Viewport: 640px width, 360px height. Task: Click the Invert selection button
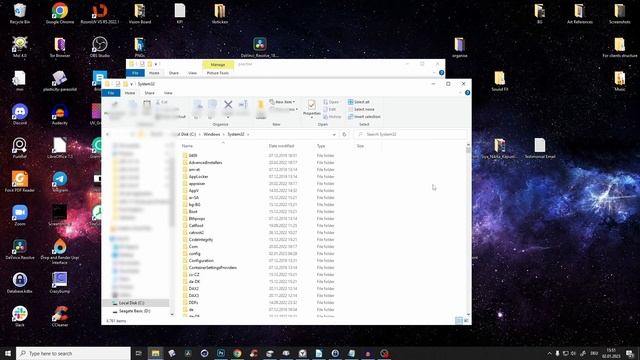pos(364,117)
